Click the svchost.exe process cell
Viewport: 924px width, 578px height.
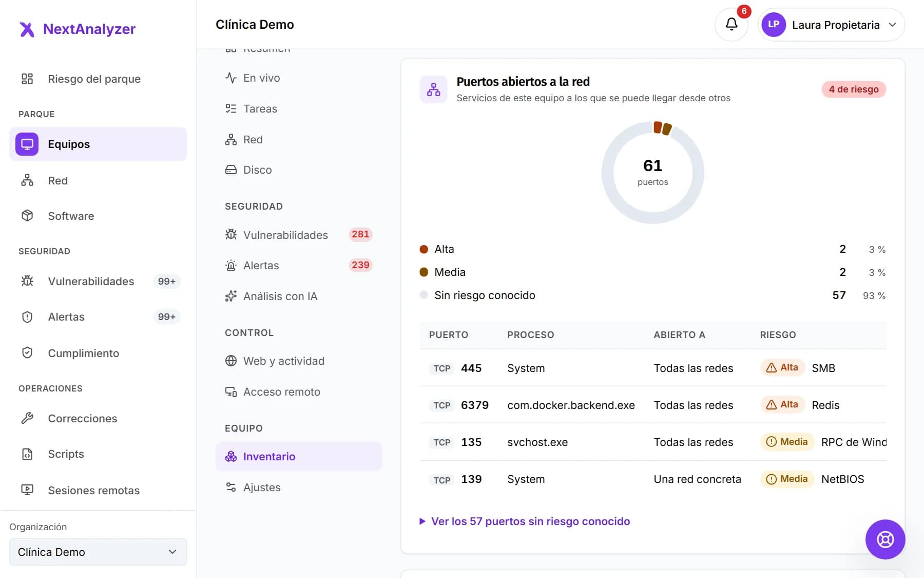pyautogui.click(x=537, y=442)
